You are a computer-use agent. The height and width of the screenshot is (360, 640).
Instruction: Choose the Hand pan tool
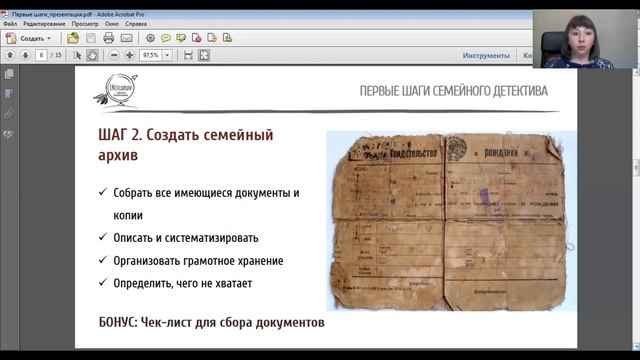(92, 55)
